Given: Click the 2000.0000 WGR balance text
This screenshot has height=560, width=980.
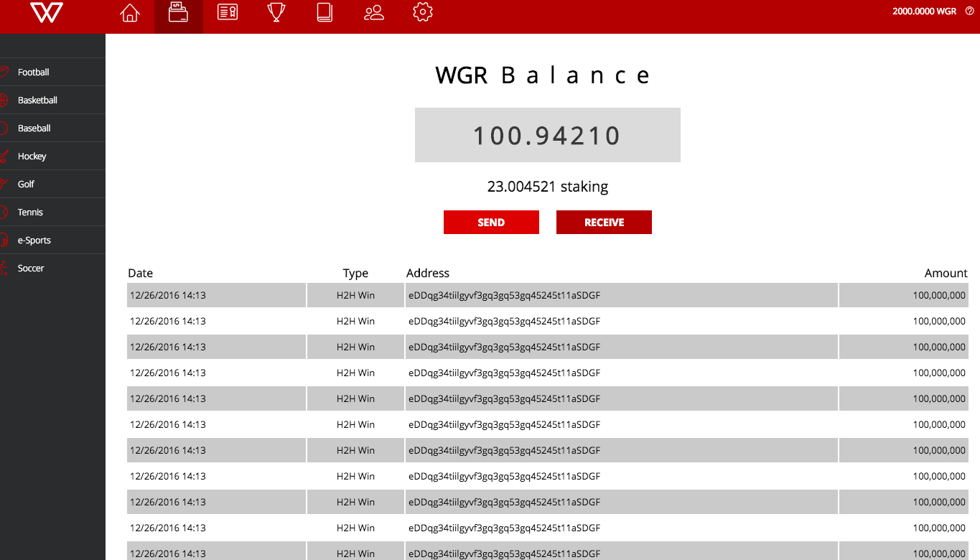Looking at the screenshot, I should (925, 11).
